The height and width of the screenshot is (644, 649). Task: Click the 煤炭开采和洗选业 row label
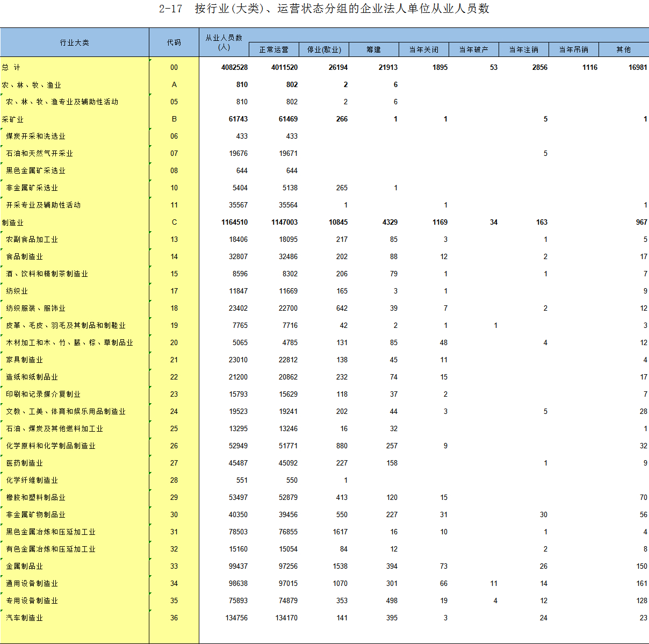(35, 136)
